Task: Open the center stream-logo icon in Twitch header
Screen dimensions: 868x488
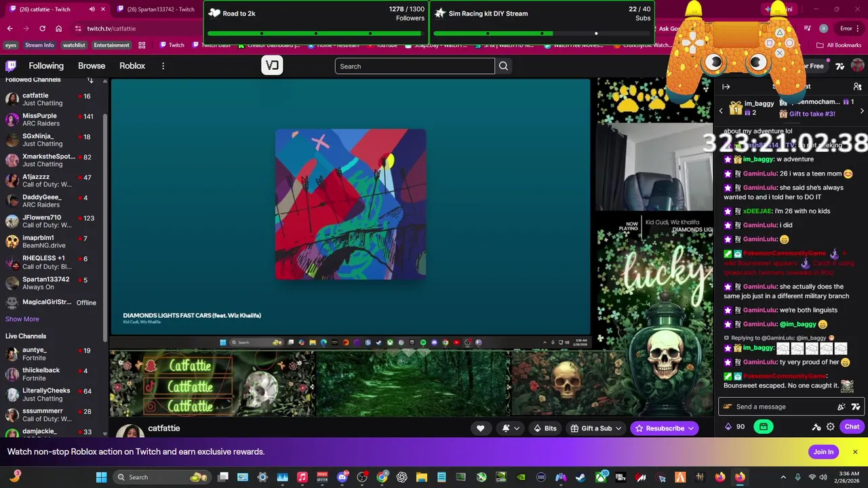Action: click(x=272, y=66)
